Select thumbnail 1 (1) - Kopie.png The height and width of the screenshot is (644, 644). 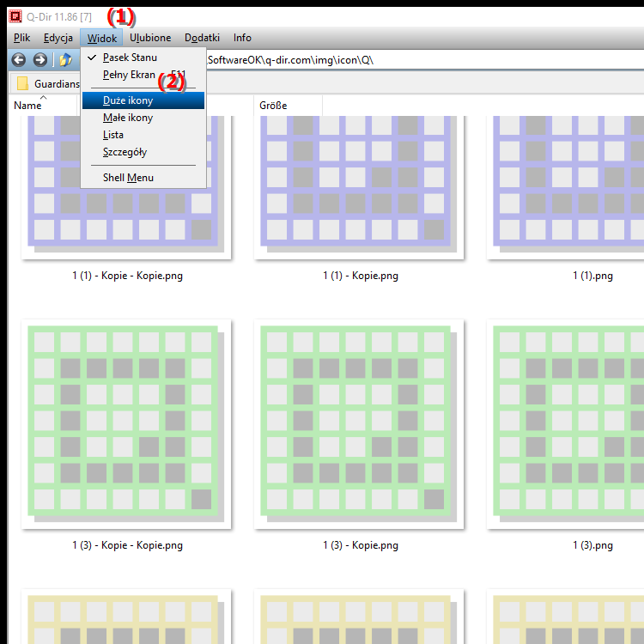[x=359, y=187]
